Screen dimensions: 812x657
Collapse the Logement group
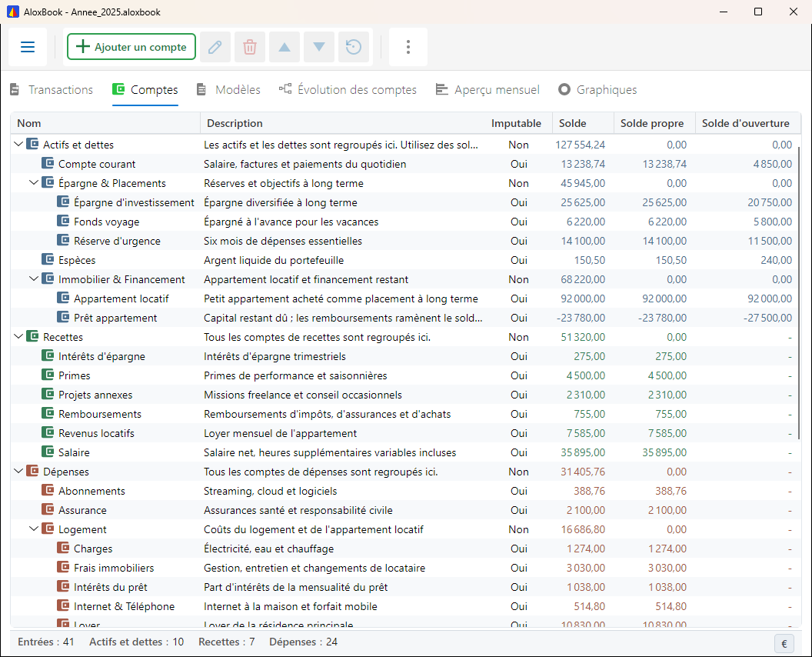[x=34, y=529]
